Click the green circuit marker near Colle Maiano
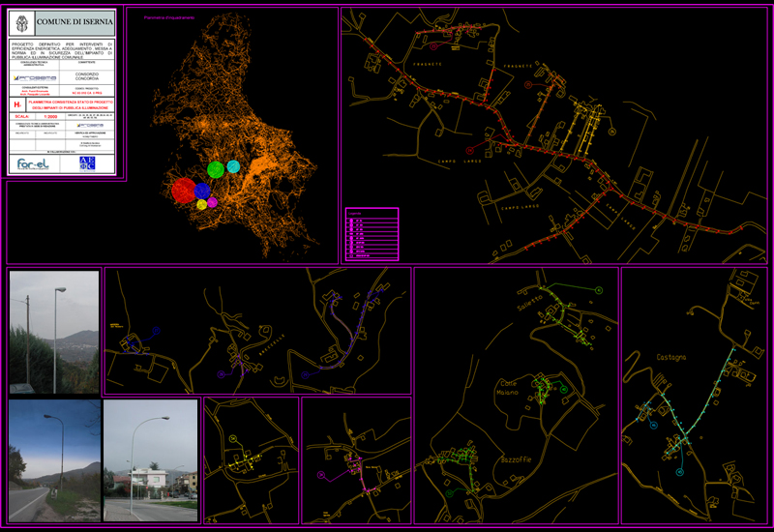Image resolution: width=774 pixels, height=532 pixels. click(x=564, y=390)
